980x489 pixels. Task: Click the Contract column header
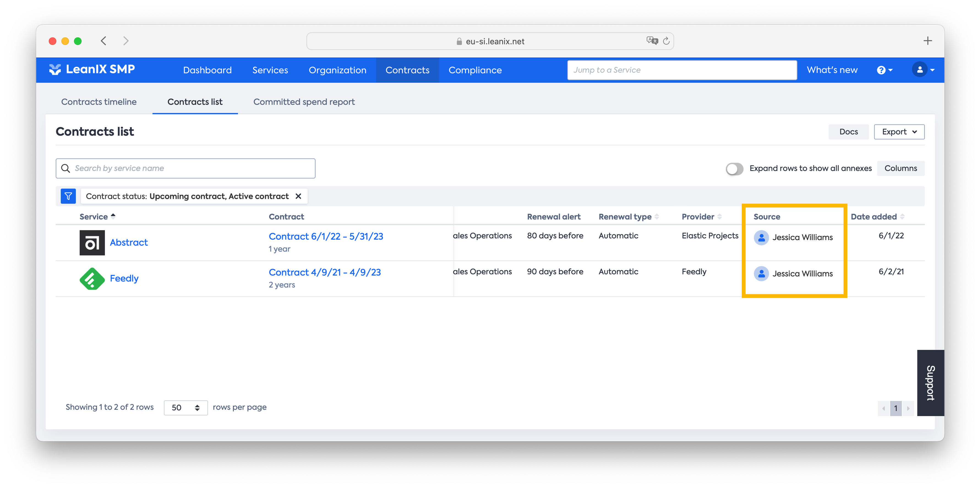pyautogui.click(x=286, y=216)
